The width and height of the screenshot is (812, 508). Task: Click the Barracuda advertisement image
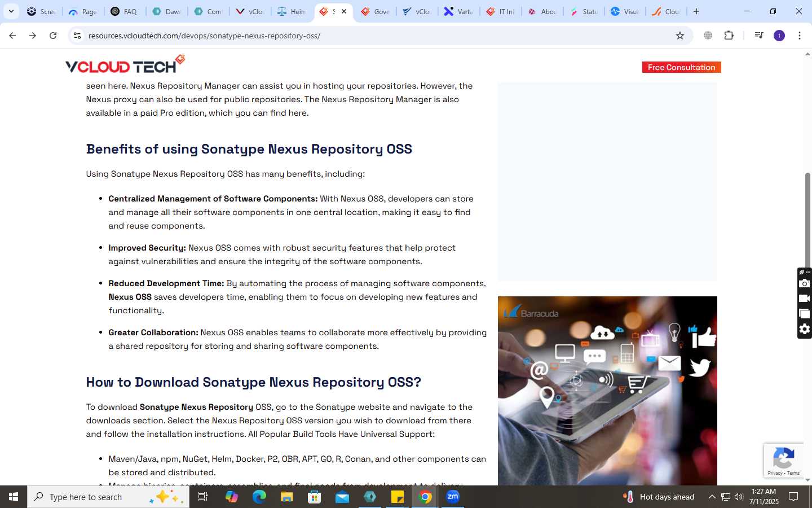coord(607,391)
